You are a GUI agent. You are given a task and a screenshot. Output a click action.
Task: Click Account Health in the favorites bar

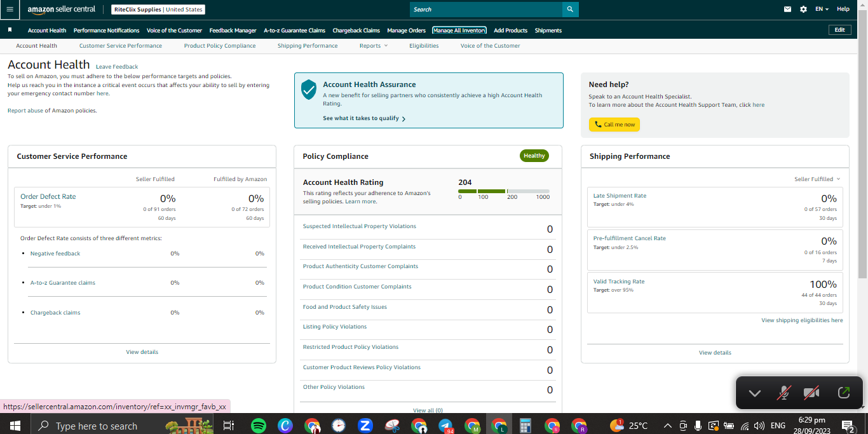(x=47, y=31)
